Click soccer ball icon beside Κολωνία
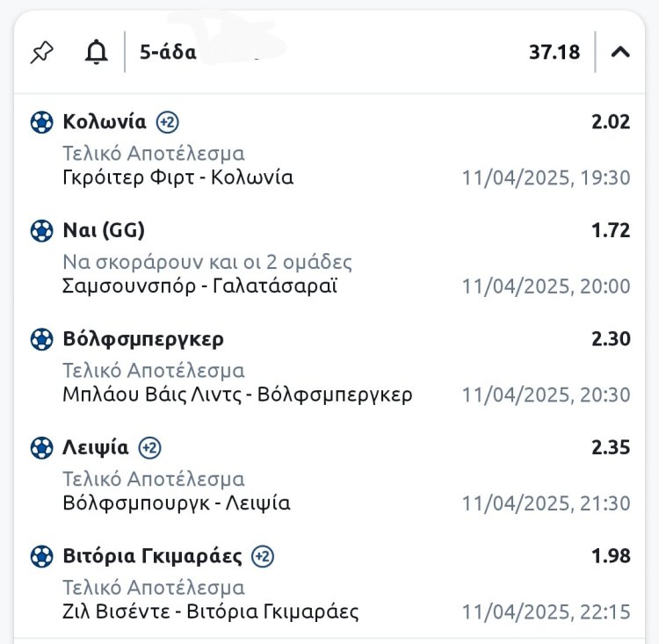This screenshot has width=659, height=644. [41, 122]
